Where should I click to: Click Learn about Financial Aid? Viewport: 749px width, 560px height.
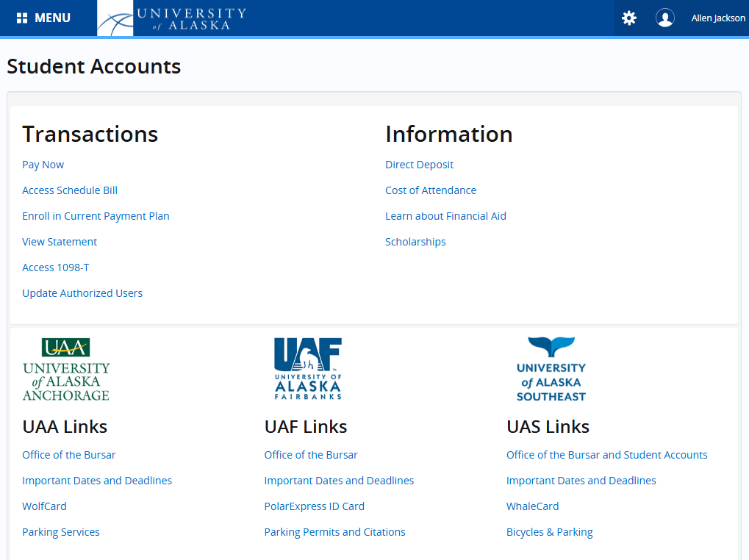[445, 216]
